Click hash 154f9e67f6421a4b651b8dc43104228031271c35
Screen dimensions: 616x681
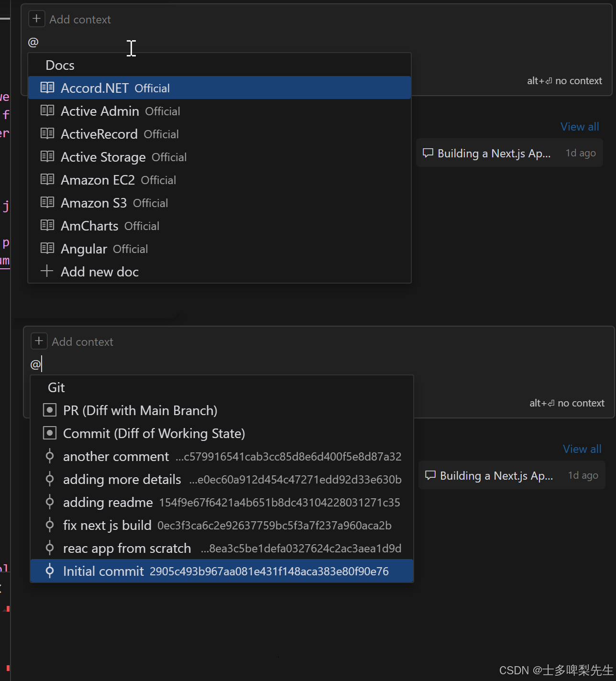(x=280, y=503)
